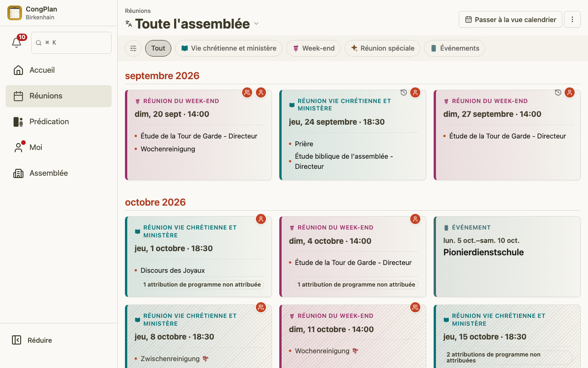
Task: Click the person badge on 24 septembre card
Action: pyautogui.click(x=415, y=92)
